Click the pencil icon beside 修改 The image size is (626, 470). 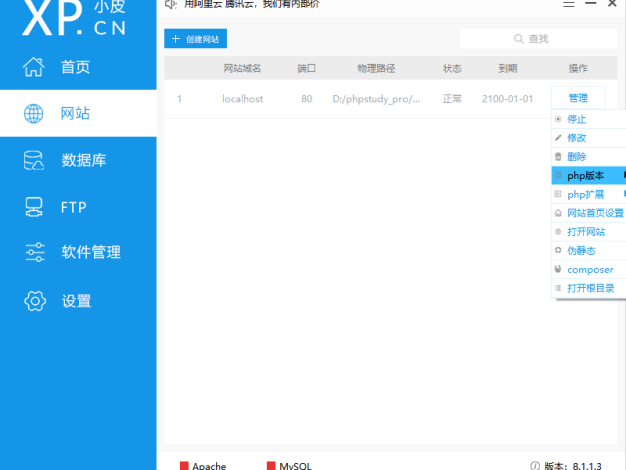point(558,138)
